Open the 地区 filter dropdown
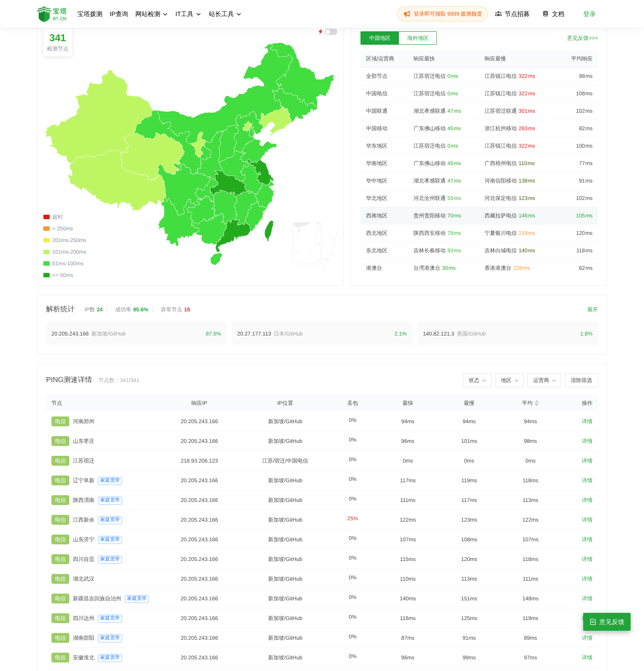This screenshot has height=671, width=644. tap(509, 380)
